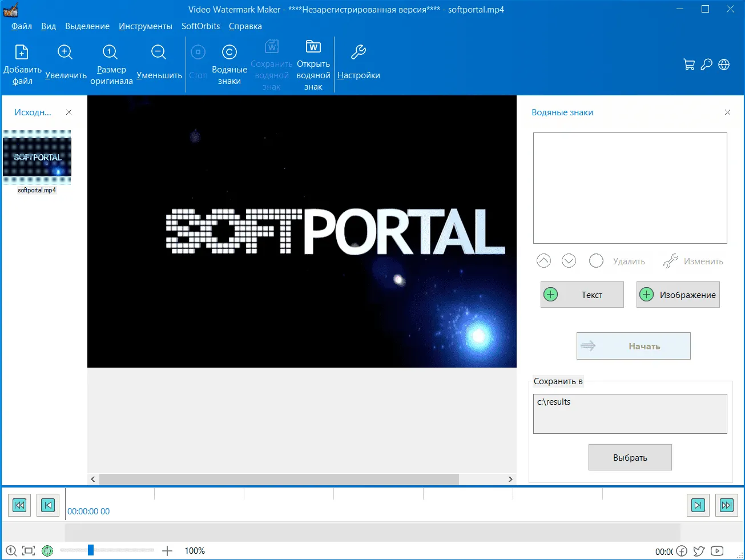This screenshot has width=745, height=560.
Task: Click the c:\results save path field
Action: 630,414
